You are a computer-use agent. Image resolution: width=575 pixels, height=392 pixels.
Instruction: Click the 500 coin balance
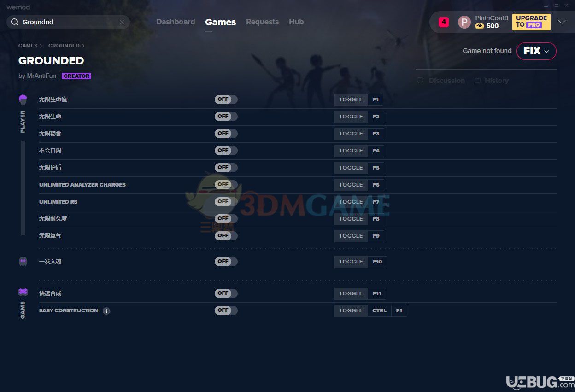[x=493, y=26]
